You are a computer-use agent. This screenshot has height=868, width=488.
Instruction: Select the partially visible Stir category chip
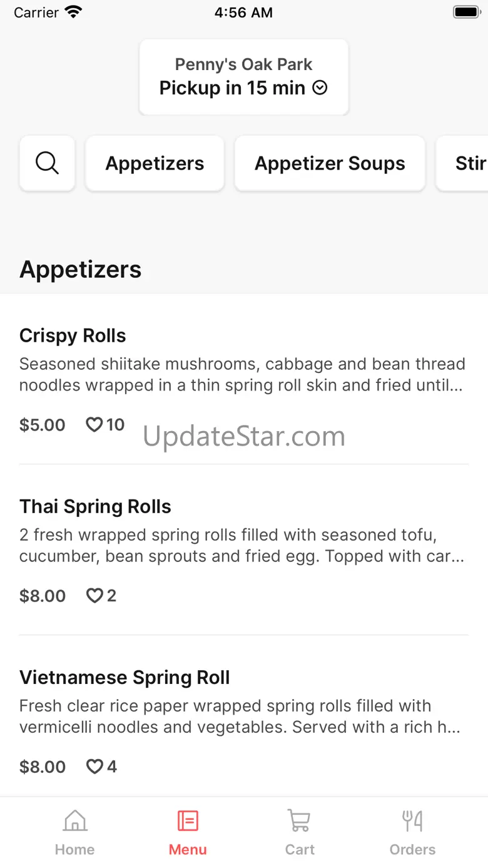coord(462,163)
